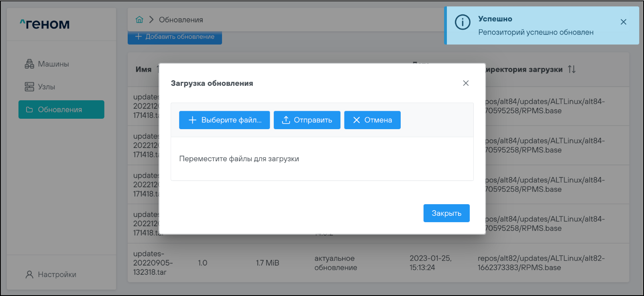This screenshot has height=296, width=644.
Task: Click the Репозиторий успешно обновлен message text
Action: [x=536, y=32]
